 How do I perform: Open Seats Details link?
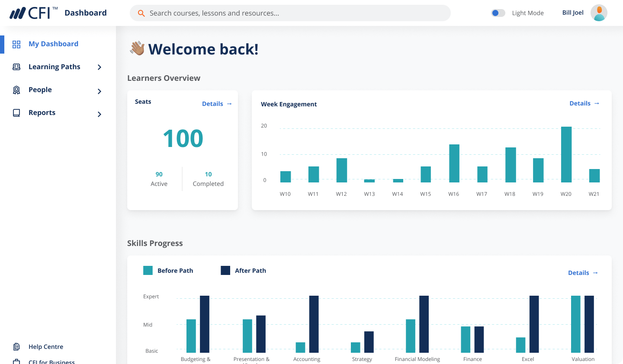[217, 104]
